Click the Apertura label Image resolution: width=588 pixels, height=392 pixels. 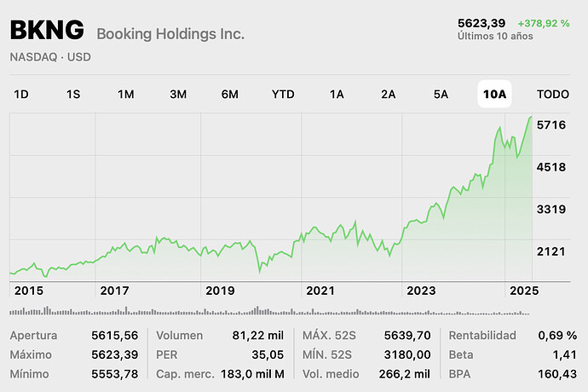tap(34, 336)
